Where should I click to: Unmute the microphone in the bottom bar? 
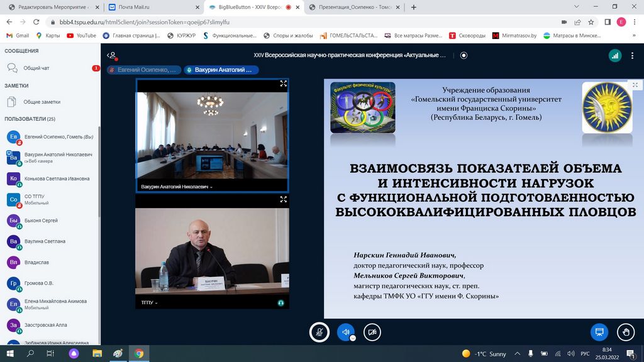click(319, 332)
